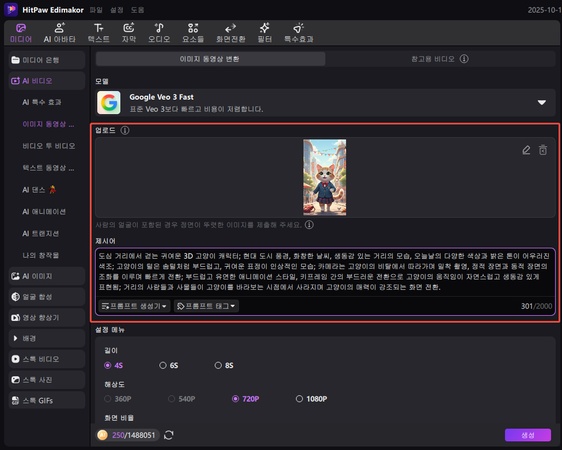The image size is (562, 450).
Task: Click info icon next to 참고용 비디오
Action: coord(464,59)
